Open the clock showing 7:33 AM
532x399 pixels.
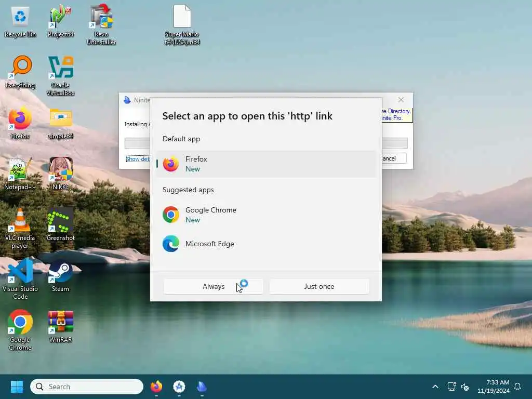(494, 387)
